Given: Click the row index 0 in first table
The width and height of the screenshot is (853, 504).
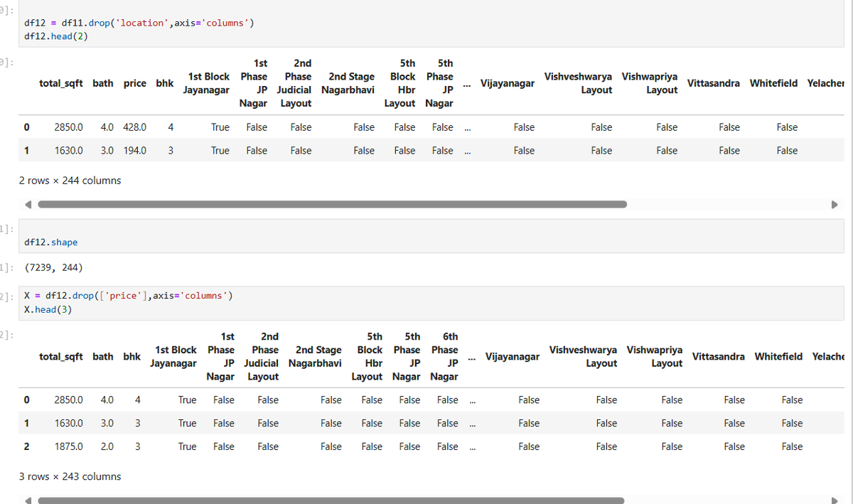Looking at the screenshot, I should [26, 127].
